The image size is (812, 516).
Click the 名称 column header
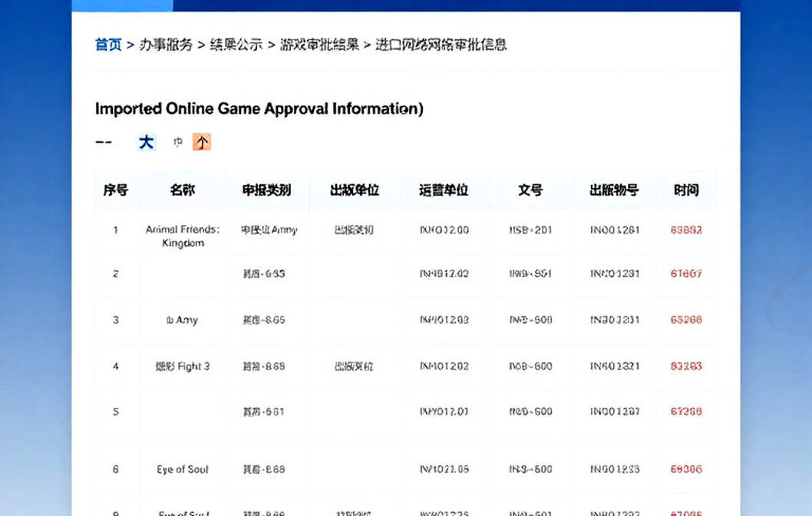point(183,190)
